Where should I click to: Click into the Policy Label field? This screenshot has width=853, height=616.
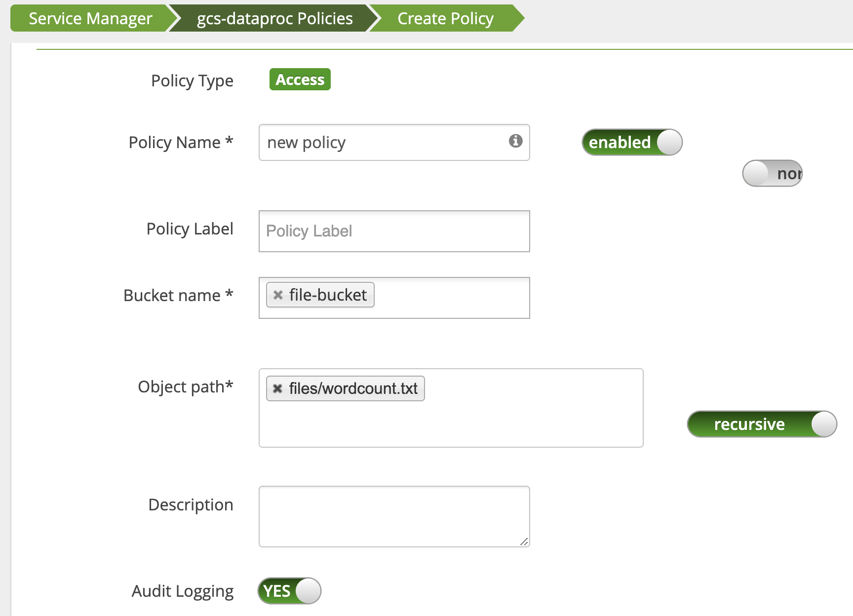pyautogui.click(x=394, y=231)
